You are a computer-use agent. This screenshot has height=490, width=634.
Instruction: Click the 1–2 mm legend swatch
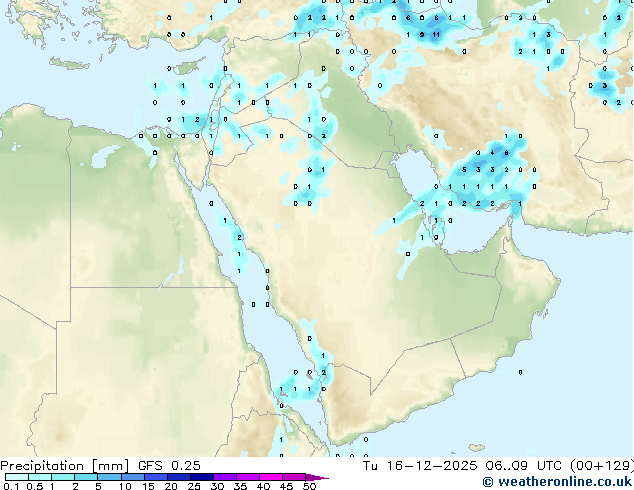point(63,477)
